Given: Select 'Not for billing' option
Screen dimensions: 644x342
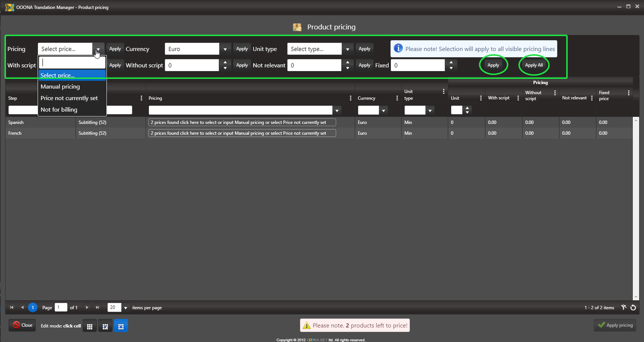Looking at the screenshot, I should [x=59, y=110].
